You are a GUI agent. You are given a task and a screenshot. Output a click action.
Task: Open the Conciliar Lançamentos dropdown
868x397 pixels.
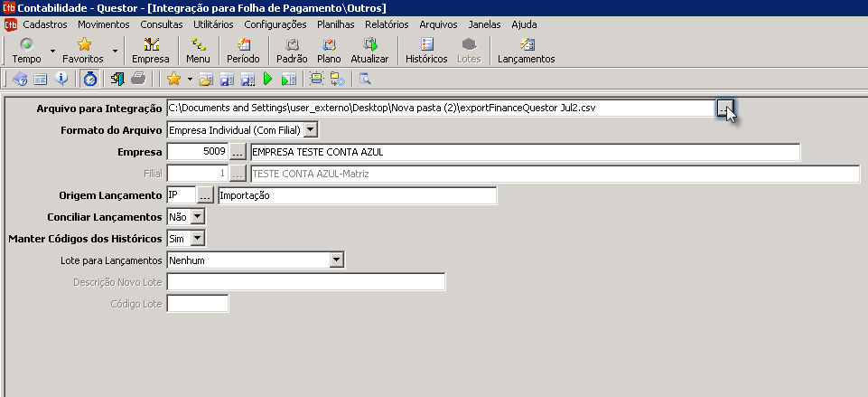coord(199,217)
